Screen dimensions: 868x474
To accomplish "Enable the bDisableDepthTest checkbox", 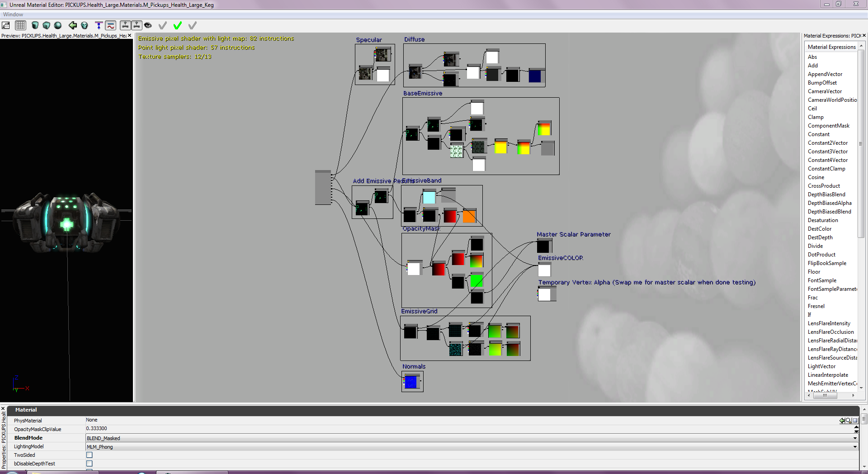I will tap(90, 464).
